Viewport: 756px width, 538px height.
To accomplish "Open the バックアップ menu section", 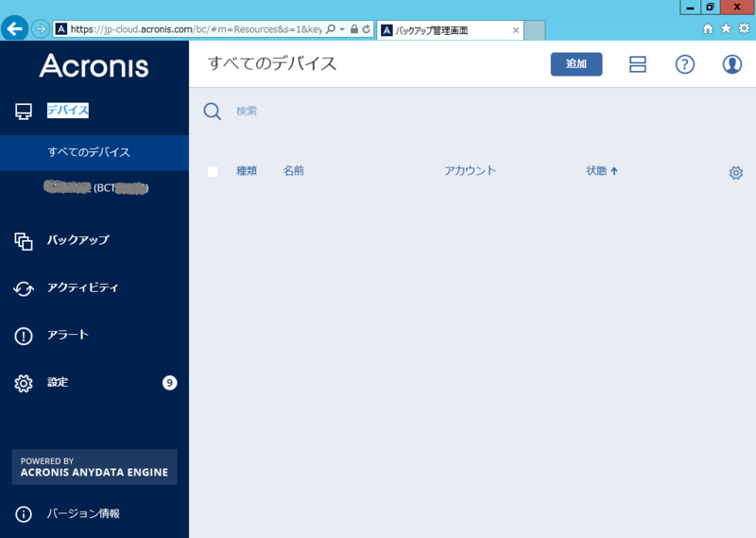I will coord(78,240).
